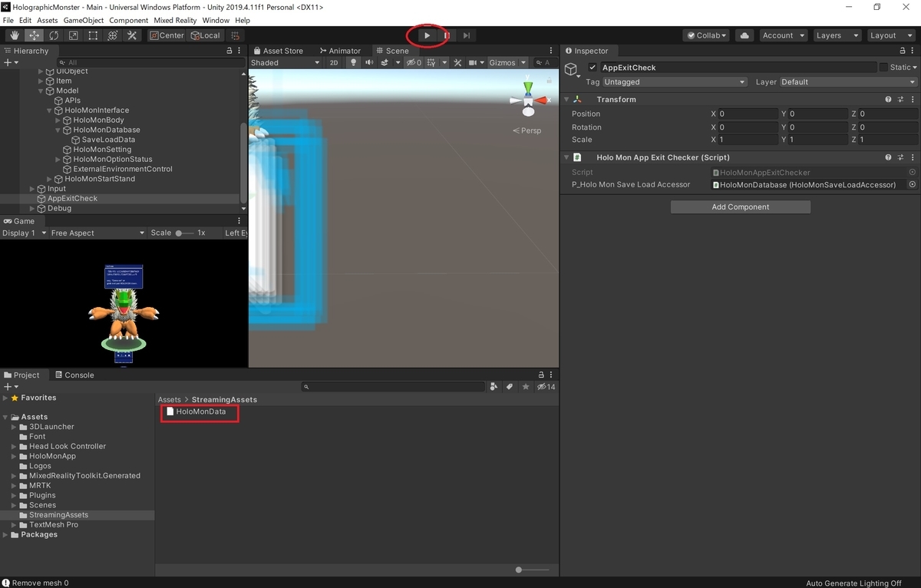Toggle hidden packages visibility count in Project

pos(546,387)
